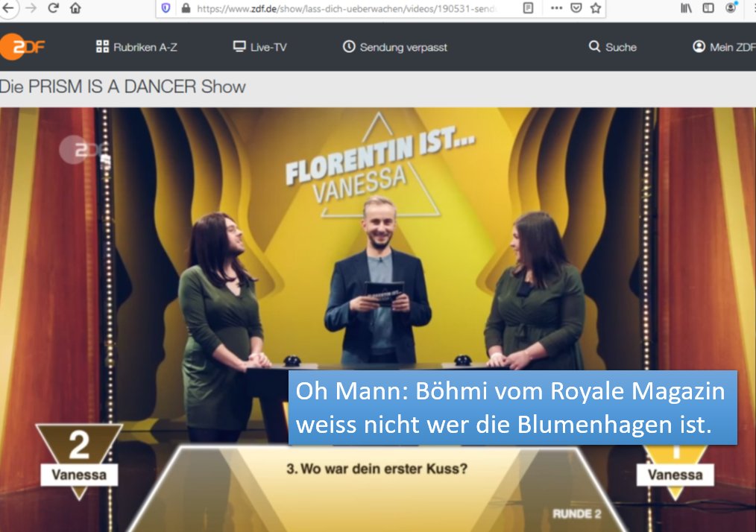Bookmark this page with the star
756x532 pixels.
pos(596,8)
